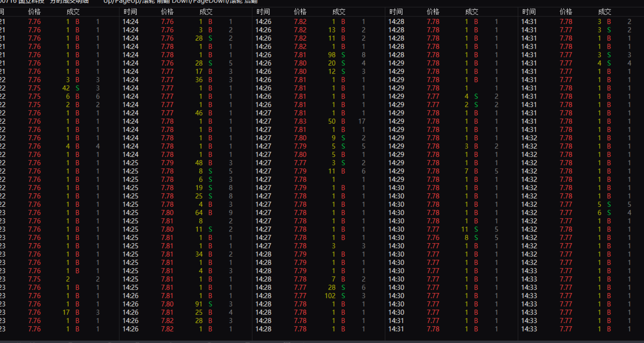Click the 7.79 price in the 14:25 rows

pyautogui.click(x=167, y=163)
